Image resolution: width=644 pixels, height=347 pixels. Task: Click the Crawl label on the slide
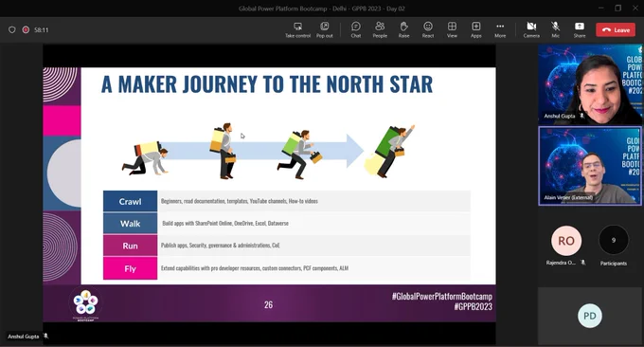click(130, 201)
